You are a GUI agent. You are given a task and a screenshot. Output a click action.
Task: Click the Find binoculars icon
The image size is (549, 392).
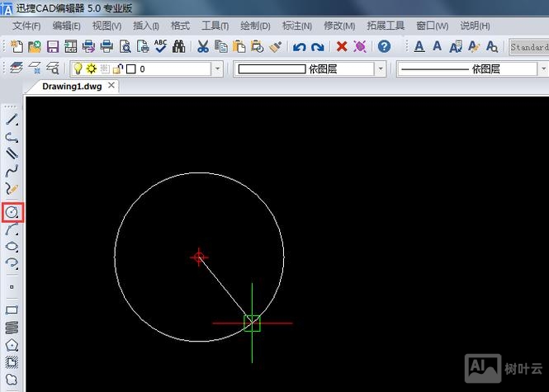coord(179,47)
